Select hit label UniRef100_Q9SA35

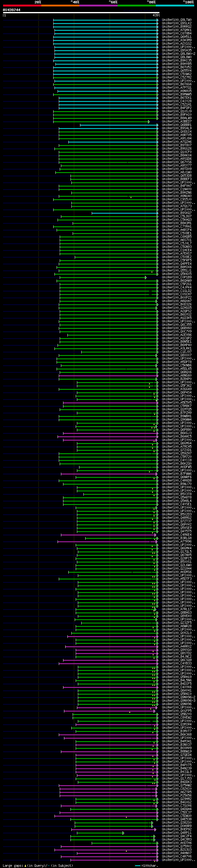tap(176, 50)
